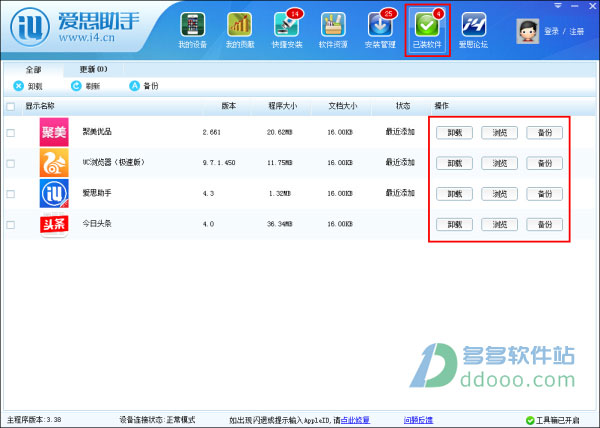Click the 今日头条 red app icon

point(54,225)
